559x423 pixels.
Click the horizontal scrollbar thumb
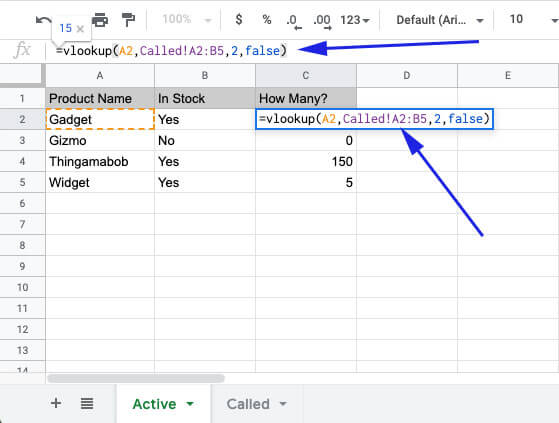coord(136,378)
